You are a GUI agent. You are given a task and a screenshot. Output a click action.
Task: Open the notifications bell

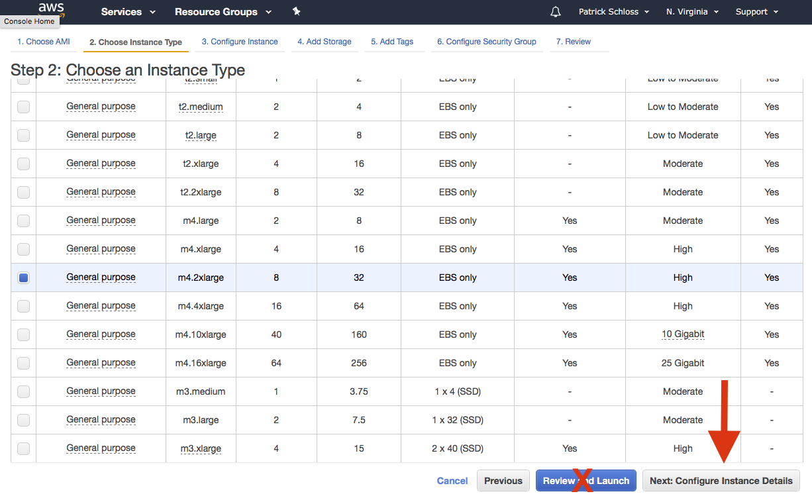(555, 11)
